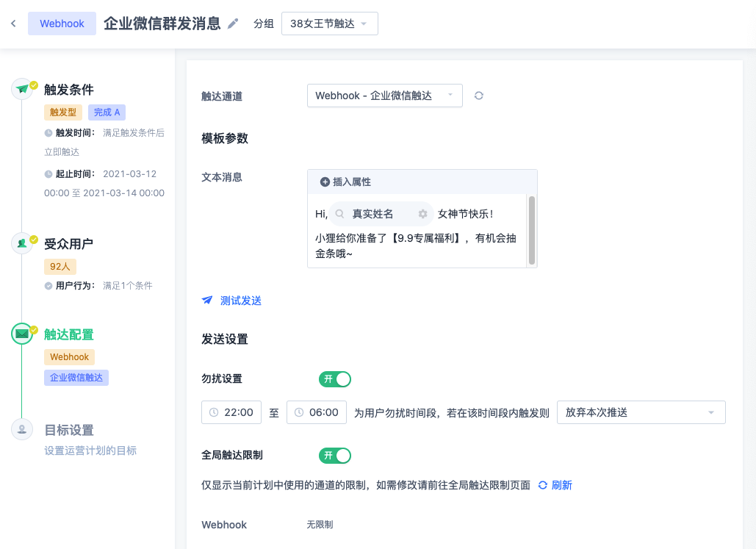Toggle the 勿扰设置 switch

(x=334, y=379)
